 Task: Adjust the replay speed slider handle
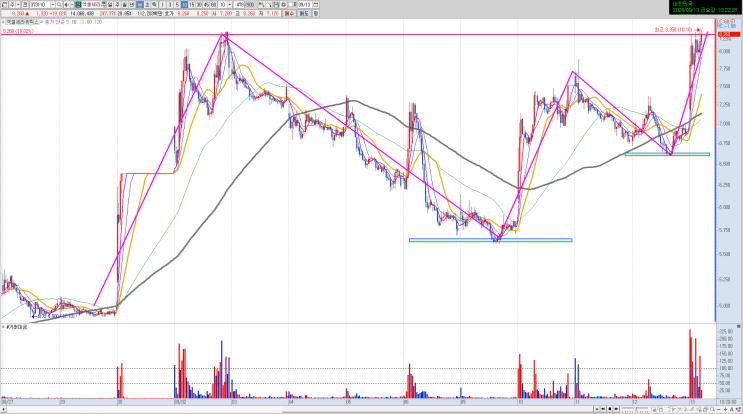click(636, 409)
